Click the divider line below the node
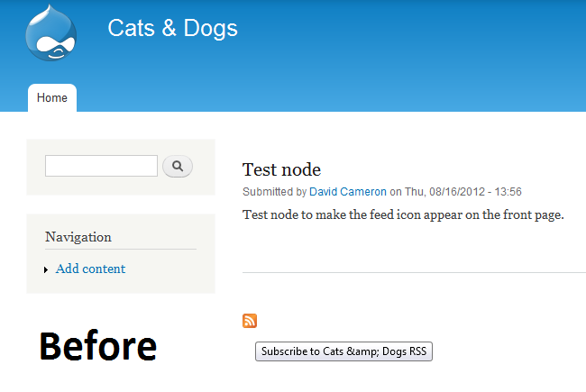 tap(414, 273)
